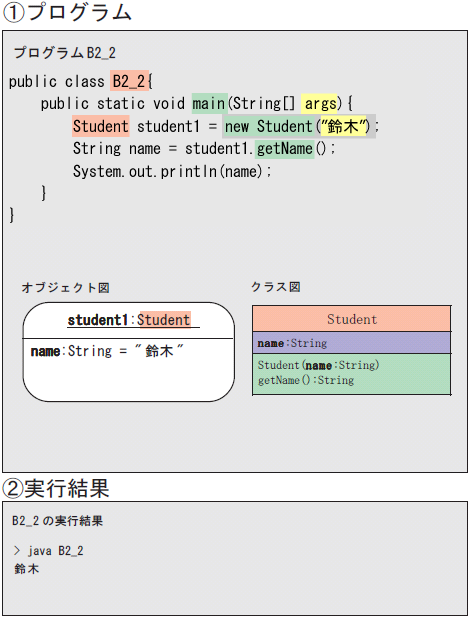Click the red highlighted Student type in code
Viewport: 469px width, 617px height.
[101, 126]
